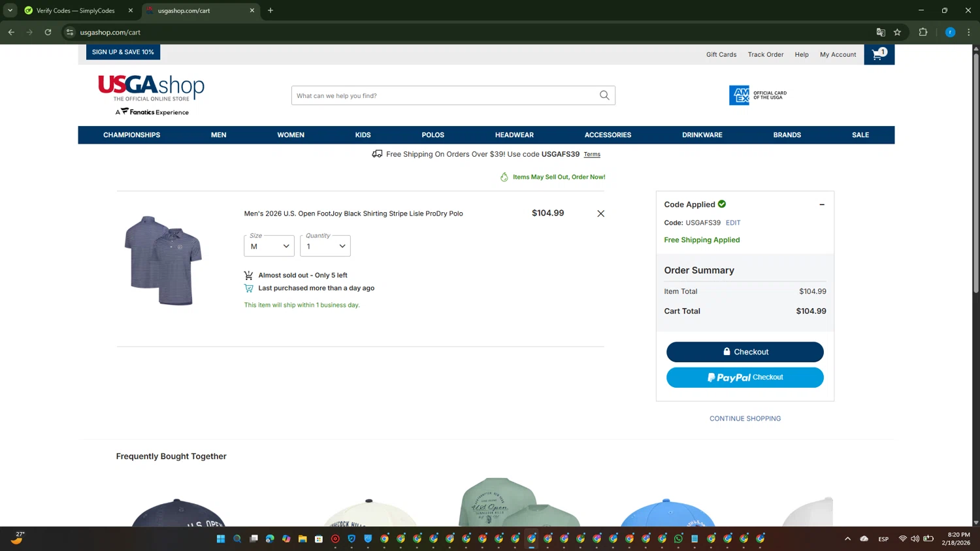
Task: Open the Drinkware menu
Action: pyautogui.click(x=702, y=135)
